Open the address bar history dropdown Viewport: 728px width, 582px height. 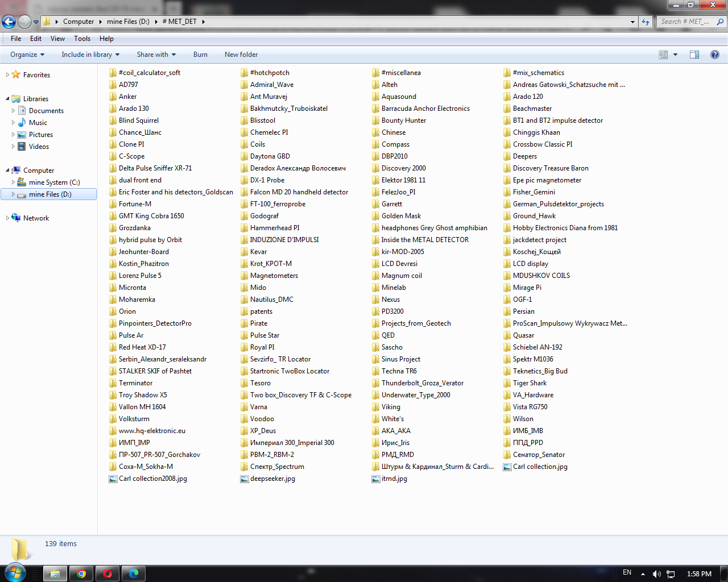click(632, 22)
